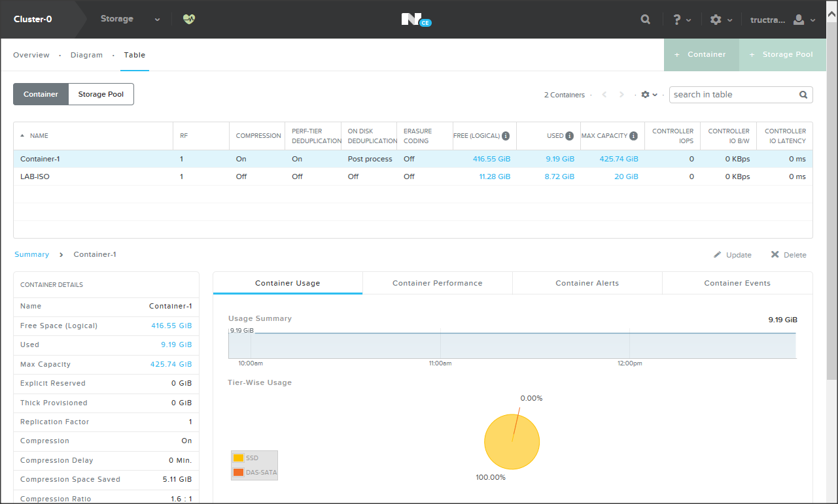
Task: Go to next table page arrow
Action: pos(621,95)
